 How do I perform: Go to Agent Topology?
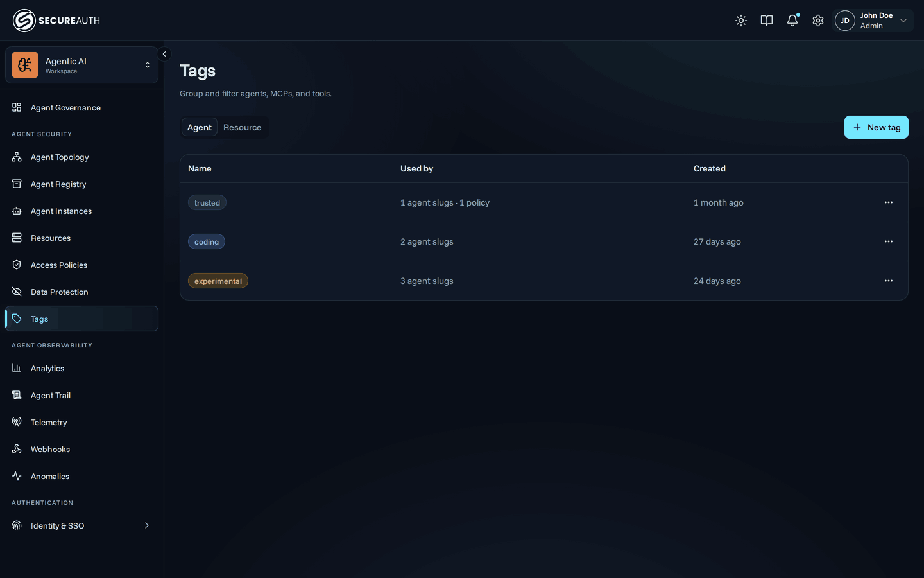[x=81, y=157]
